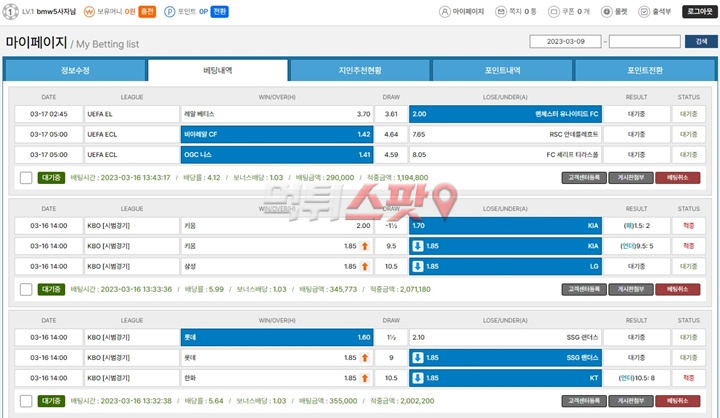Click the user icon next to 마이페이지
This screenshot has height=418, width=720.
coord(444,11)
